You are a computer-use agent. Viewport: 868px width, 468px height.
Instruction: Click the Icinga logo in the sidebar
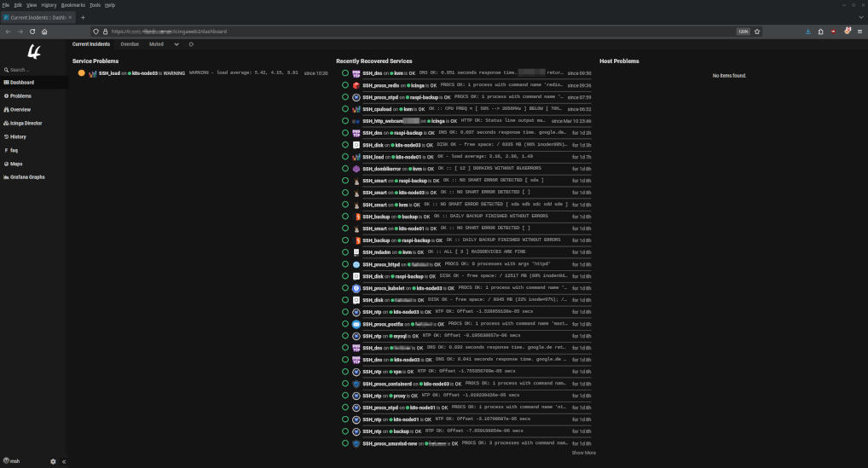34,52
